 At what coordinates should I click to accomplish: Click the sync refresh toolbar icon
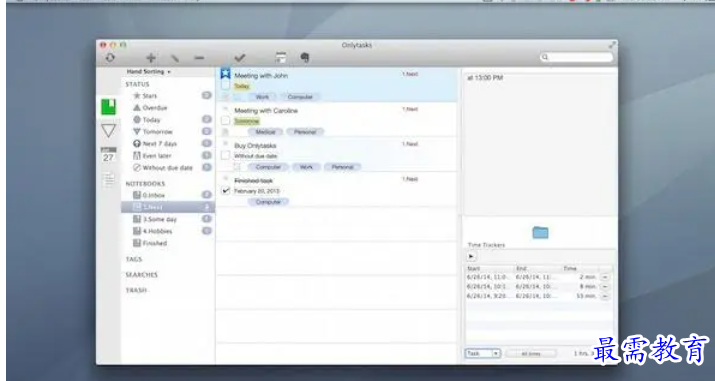110,58
